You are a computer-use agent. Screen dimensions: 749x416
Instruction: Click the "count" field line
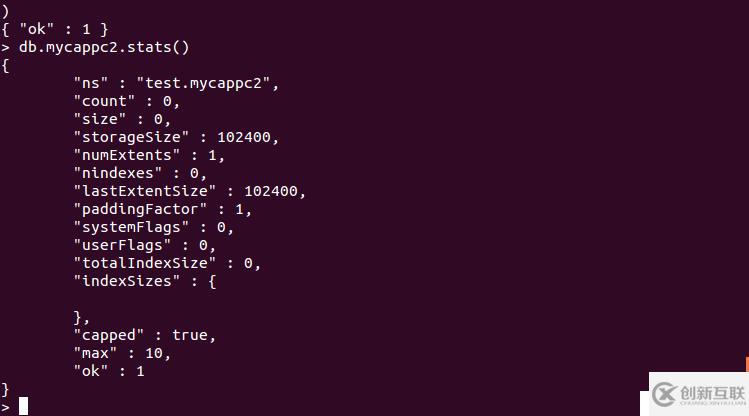125,101
